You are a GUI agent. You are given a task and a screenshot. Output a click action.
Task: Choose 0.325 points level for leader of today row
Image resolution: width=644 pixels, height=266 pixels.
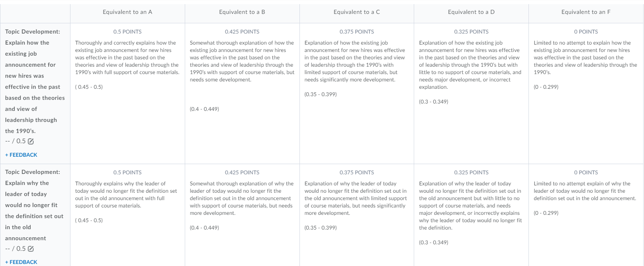(471, 215)
